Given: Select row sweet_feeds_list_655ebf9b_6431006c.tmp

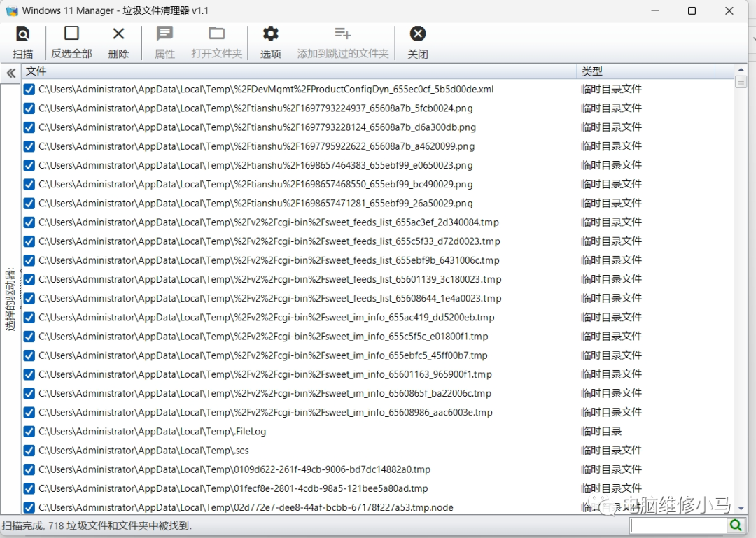Looking at the screenshot, I should [x=379, y=260].
